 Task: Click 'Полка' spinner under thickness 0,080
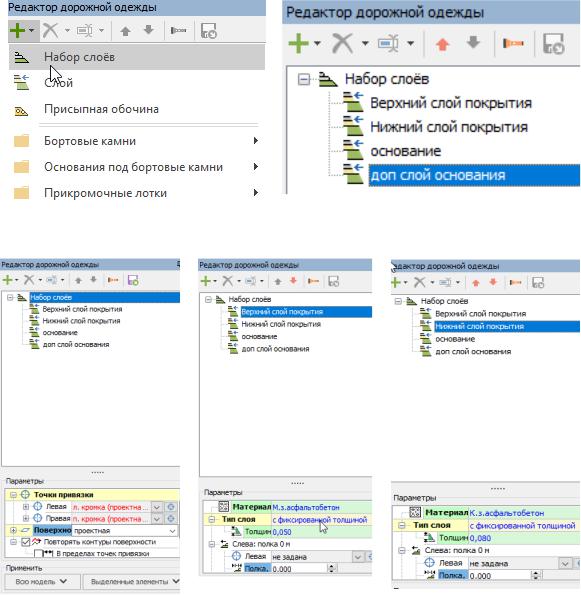[x=535, y=576]
